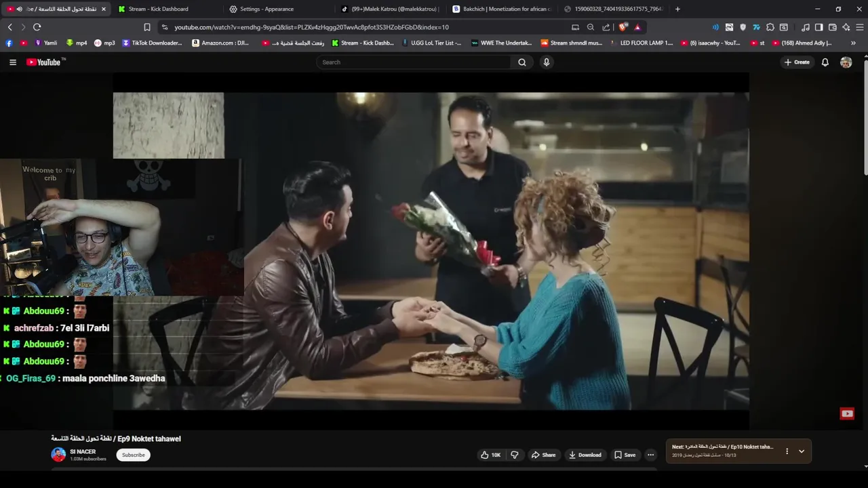Save the video to a playlist
The width and height of the screenshot is (868, 488).
625,455
